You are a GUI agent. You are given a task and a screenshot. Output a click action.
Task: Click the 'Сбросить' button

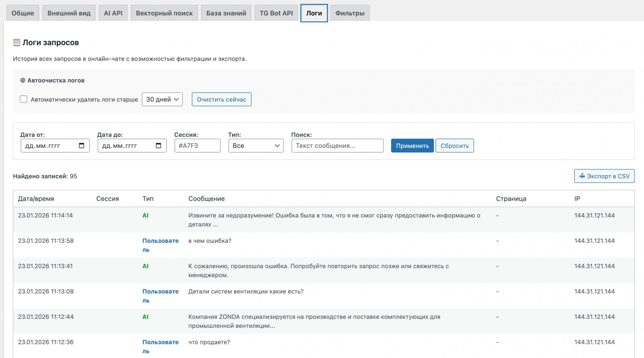tap(455, 146)
